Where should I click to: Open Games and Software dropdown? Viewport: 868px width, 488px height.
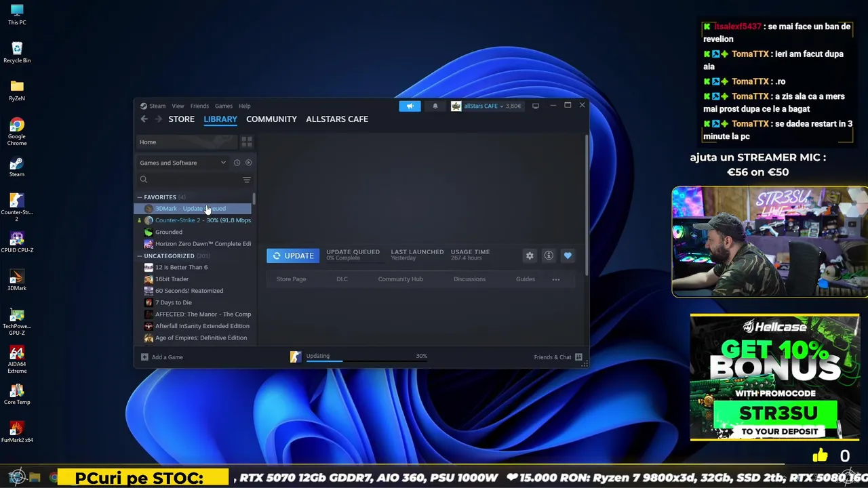[x=183, y=163]
